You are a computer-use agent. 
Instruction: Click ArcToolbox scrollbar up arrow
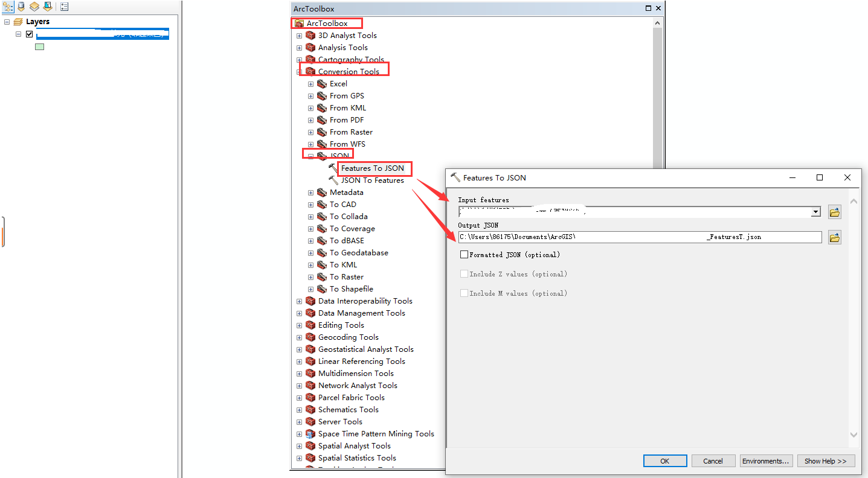coord(658,23)
